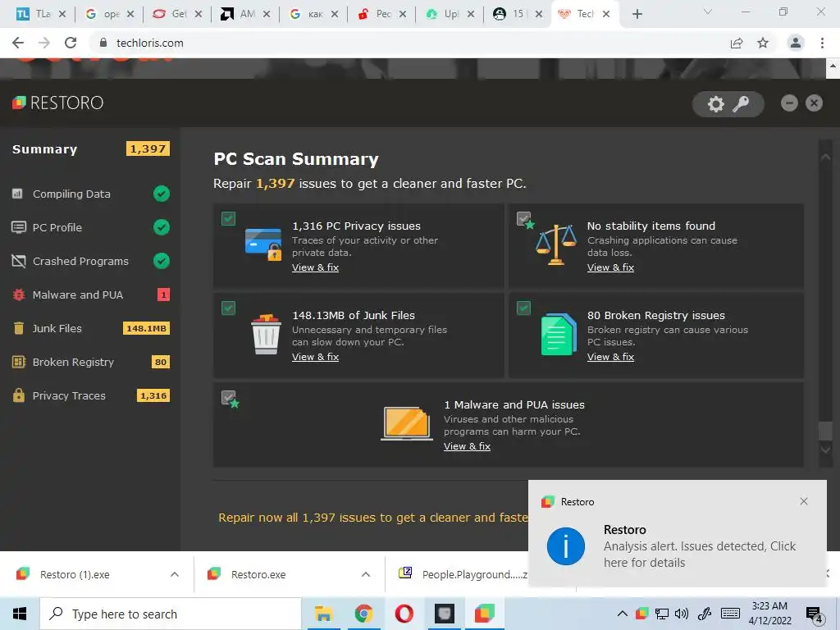This screenshot has width=840, height=630.
Task: Switch to the TLa browser tab
Action: [x=41, y=14]
